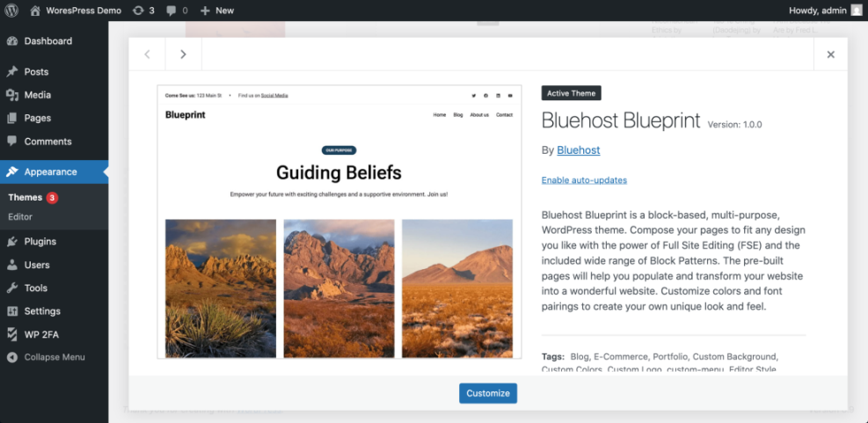Screen dimensions: 868x423
Task: Open the comments bubble in admin bar
Action: pos(171,10)
